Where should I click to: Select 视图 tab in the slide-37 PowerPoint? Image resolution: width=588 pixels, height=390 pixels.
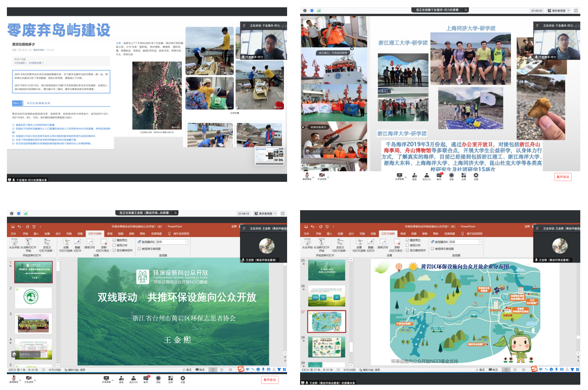[x=414, y=234]
